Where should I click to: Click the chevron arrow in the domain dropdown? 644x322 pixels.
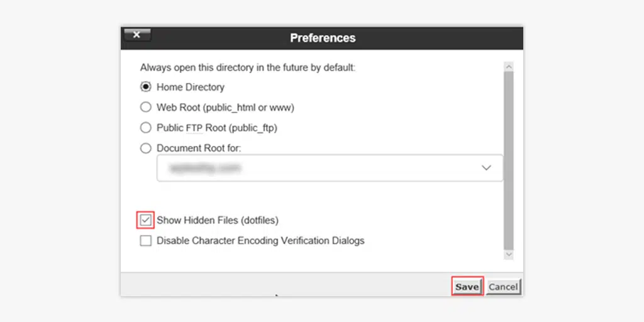[x=486, y=168]
